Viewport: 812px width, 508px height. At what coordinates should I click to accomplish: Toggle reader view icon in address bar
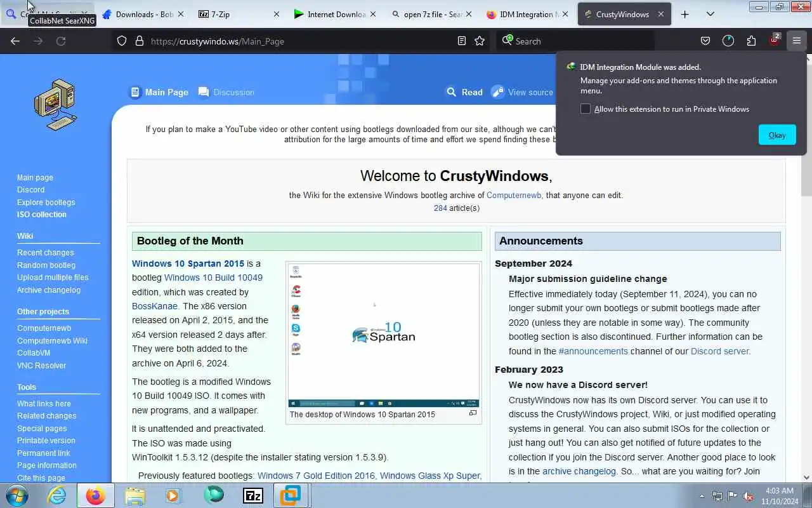462,41
